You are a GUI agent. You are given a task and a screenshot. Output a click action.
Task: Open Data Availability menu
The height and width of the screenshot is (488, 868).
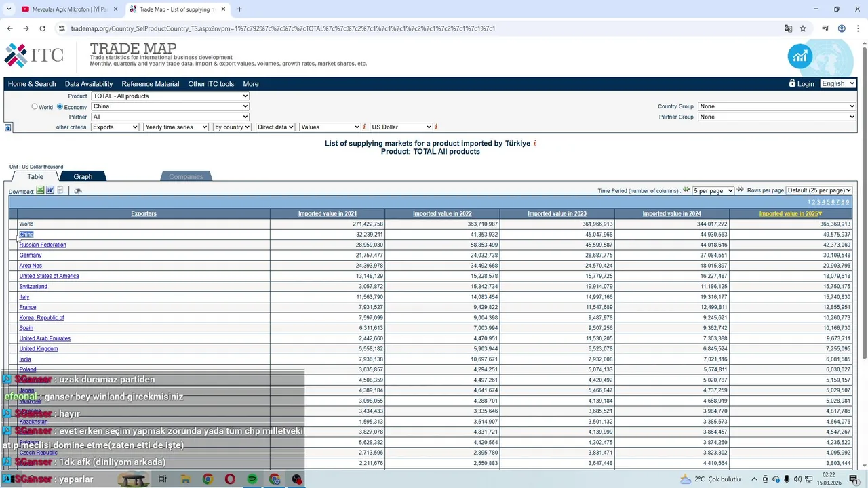(x=89, y=84)
